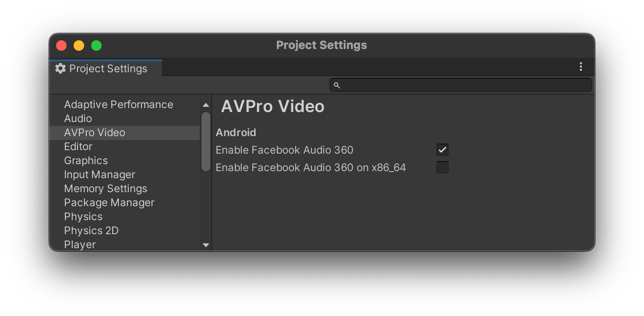Click the AVPro Video sidebar entry

tap(95, 132)
